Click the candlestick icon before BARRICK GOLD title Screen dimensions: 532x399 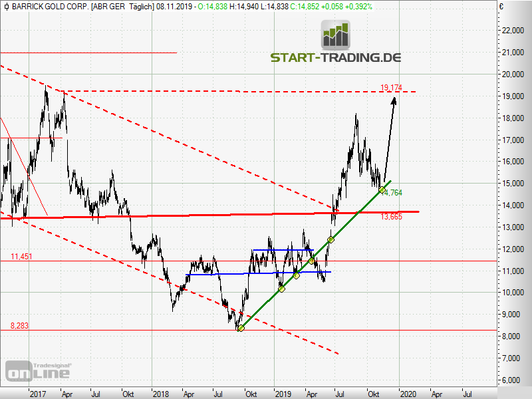pos(6,7)
